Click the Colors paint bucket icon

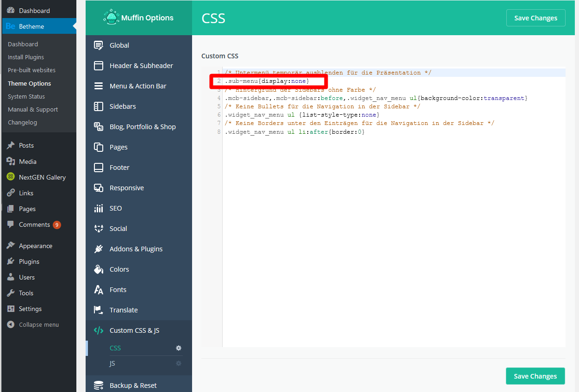pyautogui.click(x=99, y=269)
